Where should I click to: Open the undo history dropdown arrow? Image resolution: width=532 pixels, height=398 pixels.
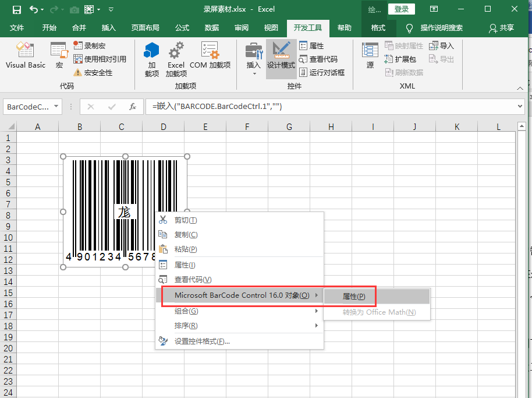42,9
